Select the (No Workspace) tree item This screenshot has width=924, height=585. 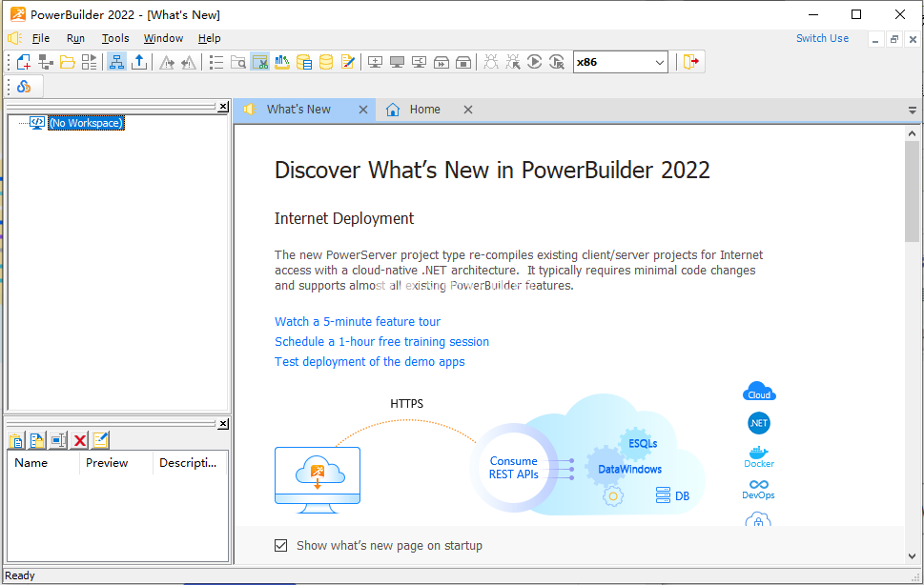tap(86, 123)
